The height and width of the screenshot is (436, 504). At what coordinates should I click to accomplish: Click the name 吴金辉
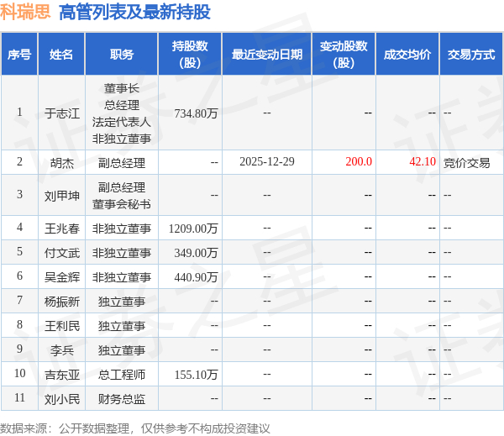(x=62, y=277)
